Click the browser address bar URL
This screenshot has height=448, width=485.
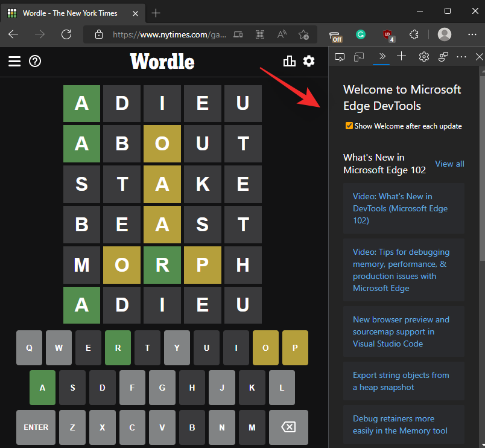pyautogui.click(x=169, y=34)
